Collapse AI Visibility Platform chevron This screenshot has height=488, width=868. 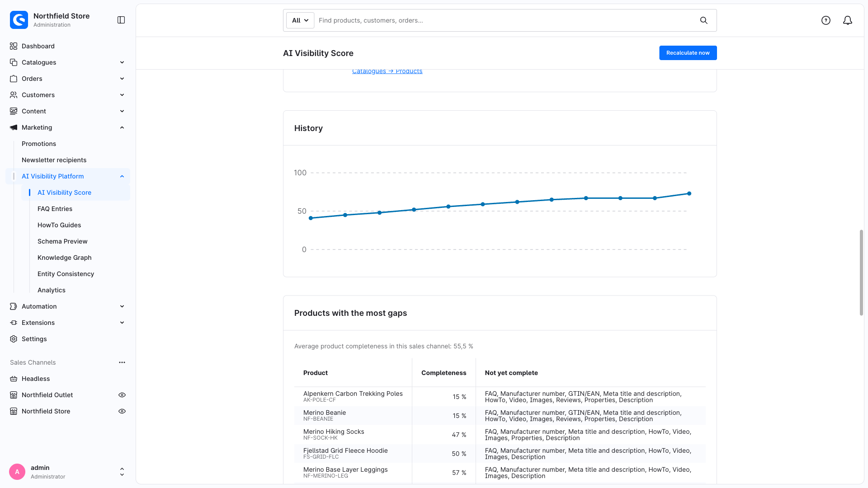122,176
